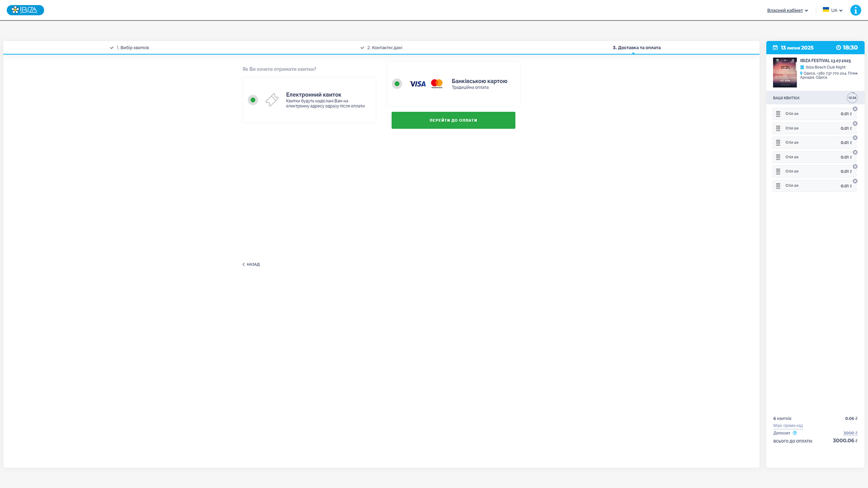Click the Mastercard logo

(x=437, y=84)
